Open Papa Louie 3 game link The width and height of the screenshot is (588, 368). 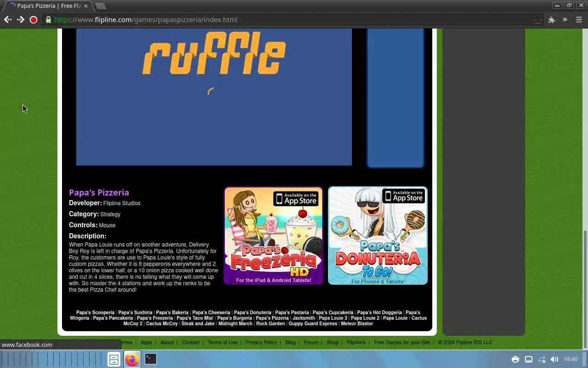coord(333,318)
